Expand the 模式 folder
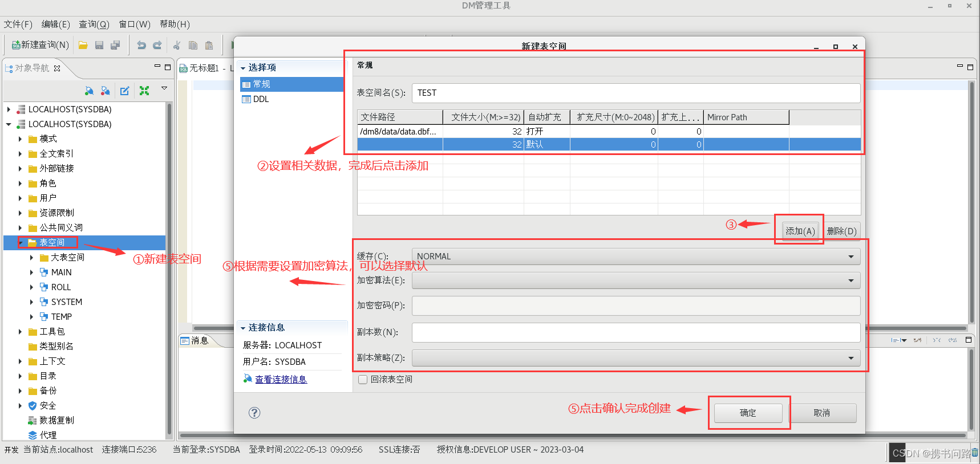The image size is (980, 464). tap(20, 139)
